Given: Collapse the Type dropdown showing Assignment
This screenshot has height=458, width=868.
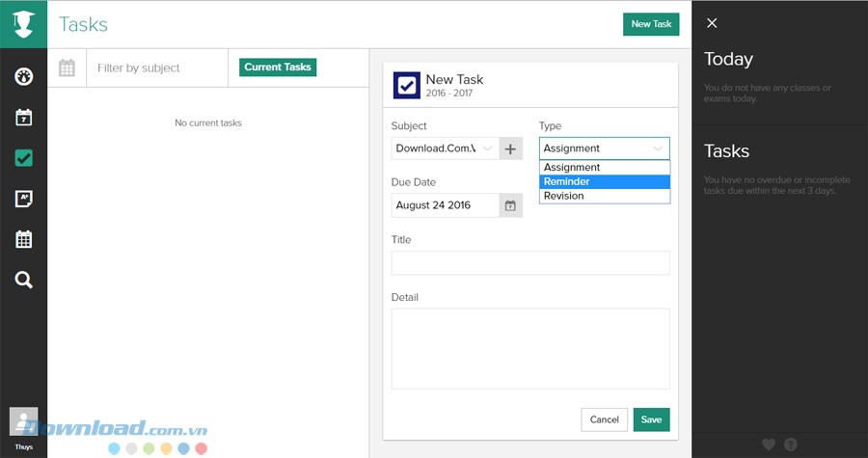Looking at the screenshot, I should tap(604, 148).
